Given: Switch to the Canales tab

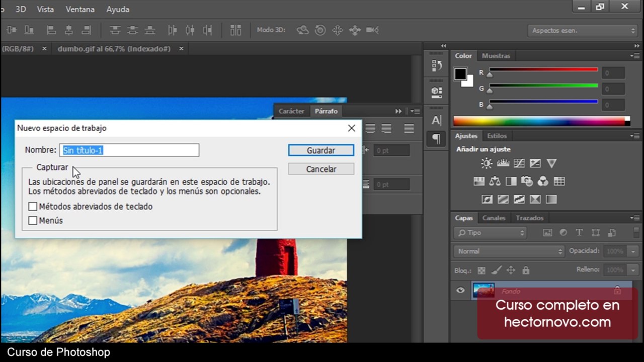Looking at the screenshot, I should coord(494,218).
